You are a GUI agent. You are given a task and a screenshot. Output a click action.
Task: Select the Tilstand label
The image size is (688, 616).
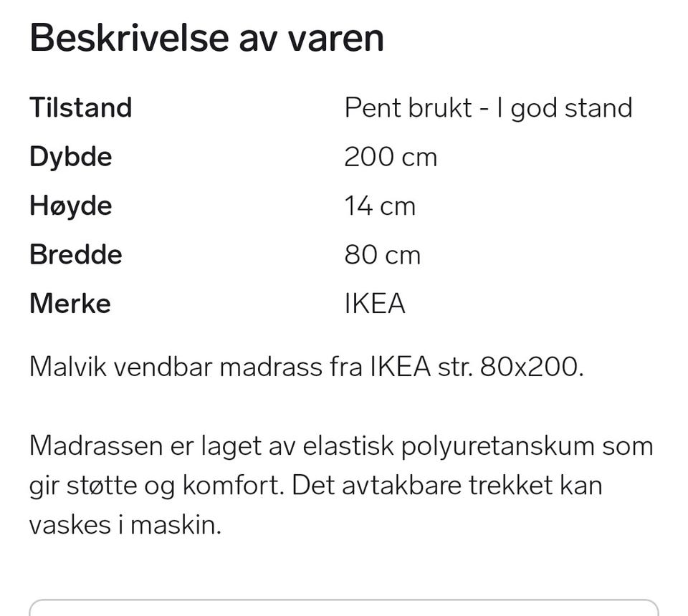[x=80, y=108]
